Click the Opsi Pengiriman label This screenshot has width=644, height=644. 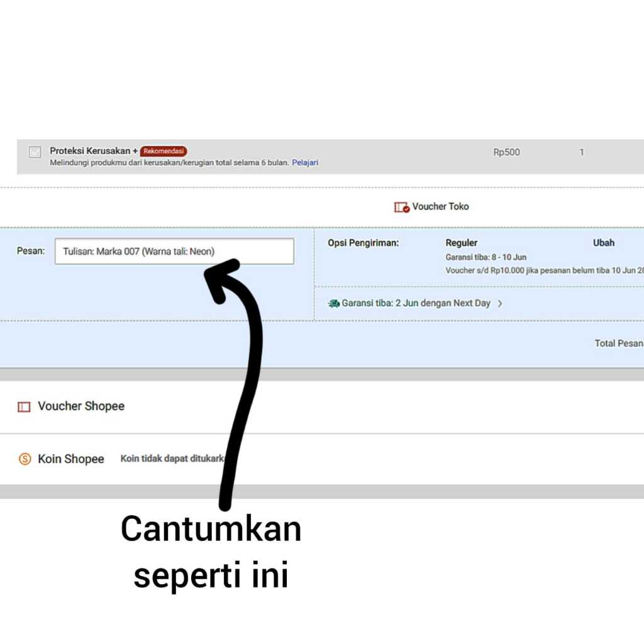point(363,243)
